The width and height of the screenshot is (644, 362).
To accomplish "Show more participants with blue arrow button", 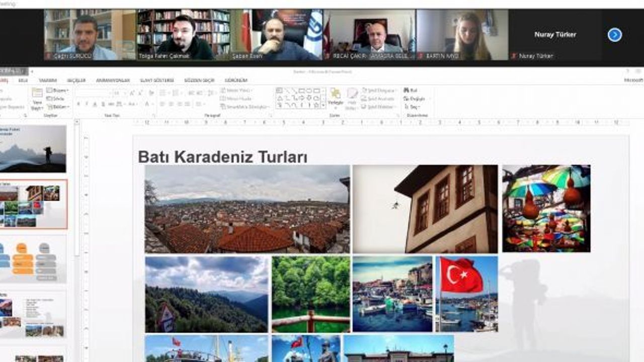I will (615, 35).
